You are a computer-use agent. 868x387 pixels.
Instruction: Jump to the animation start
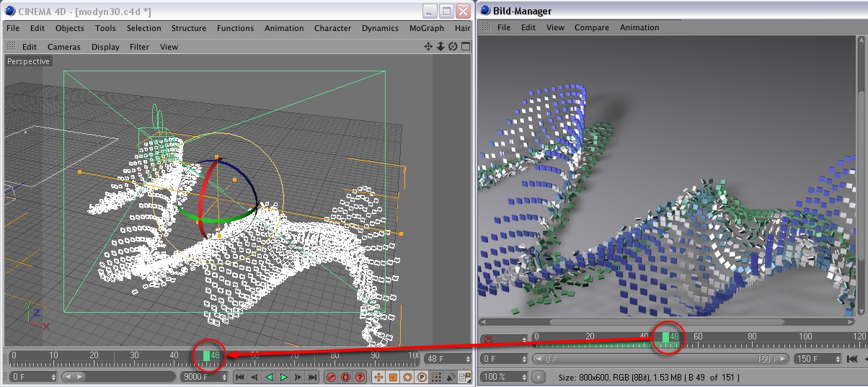(x=240, y=377)
